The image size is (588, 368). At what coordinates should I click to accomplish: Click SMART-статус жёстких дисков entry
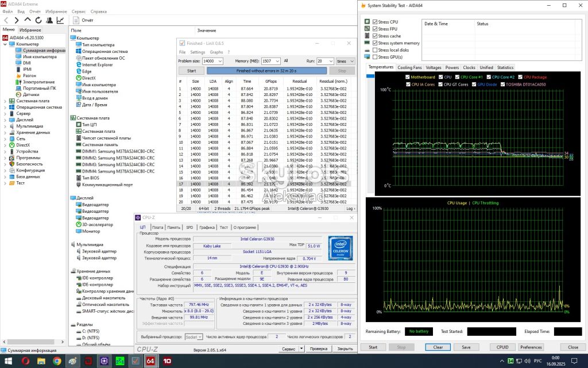pyautogui.click(x=105, y=311)
